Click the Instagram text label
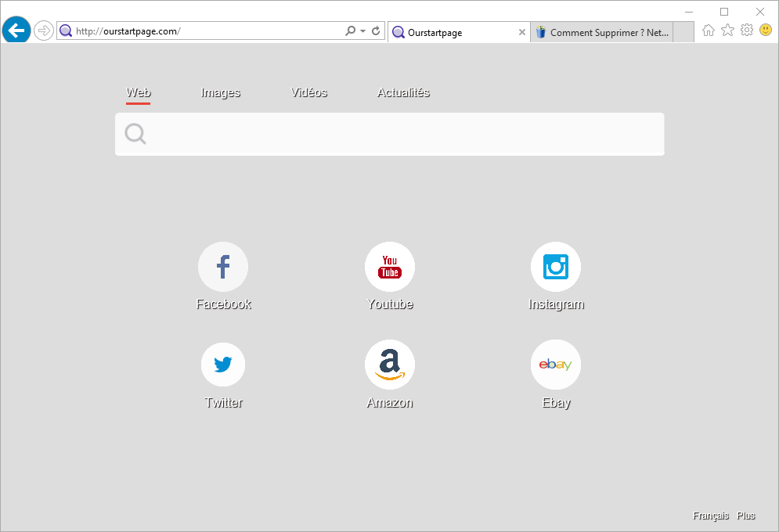 click(x=557, y=304)
